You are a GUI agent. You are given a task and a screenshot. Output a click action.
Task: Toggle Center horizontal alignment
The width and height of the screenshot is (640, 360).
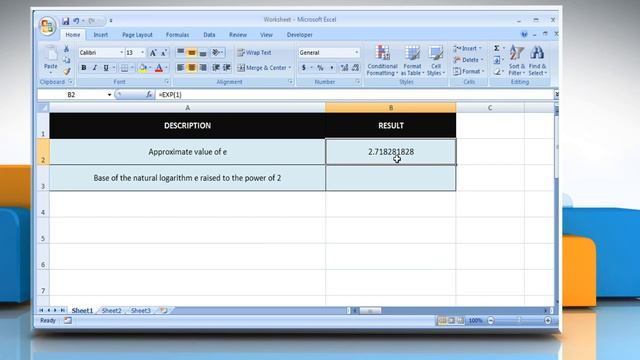191,68
